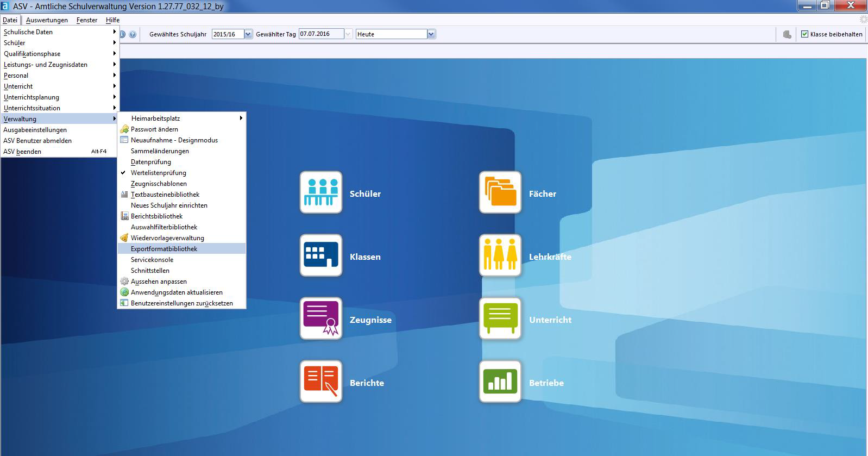Open the Fächer folders tile icon
The width and height of the screenshot is (868, 456).
point(500,192)
